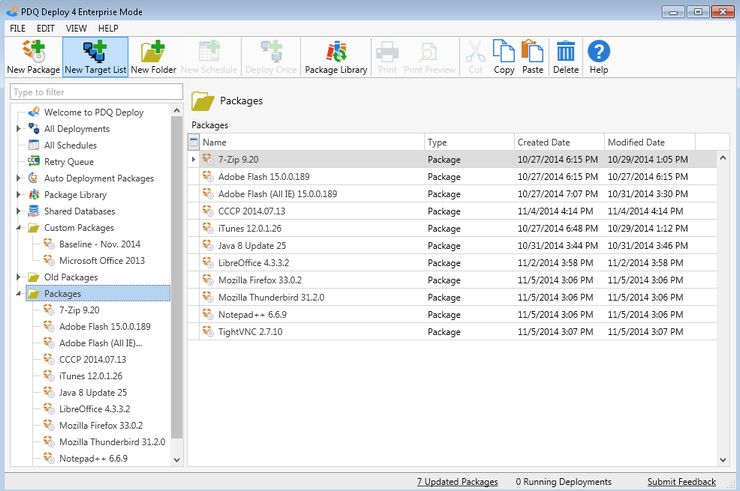Sort by the Created Date column header
Screen dimensions: 740x491
coord(559,142)
